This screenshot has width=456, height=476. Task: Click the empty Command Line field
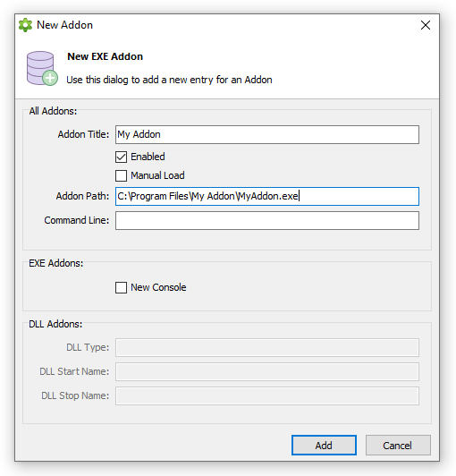pyautogui.click(x=267, y=221)
